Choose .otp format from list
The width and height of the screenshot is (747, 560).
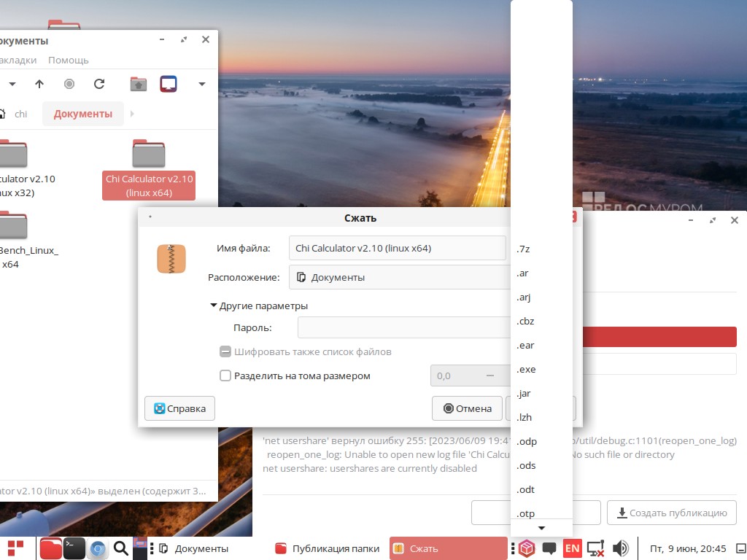(541, 513)
